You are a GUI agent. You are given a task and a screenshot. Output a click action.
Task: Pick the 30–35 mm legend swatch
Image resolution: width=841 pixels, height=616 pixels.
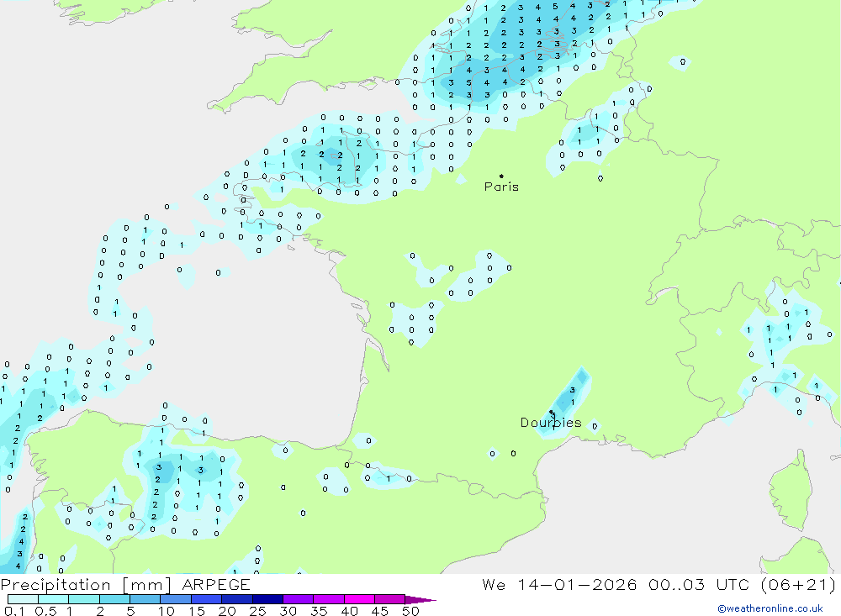point(299,599)
